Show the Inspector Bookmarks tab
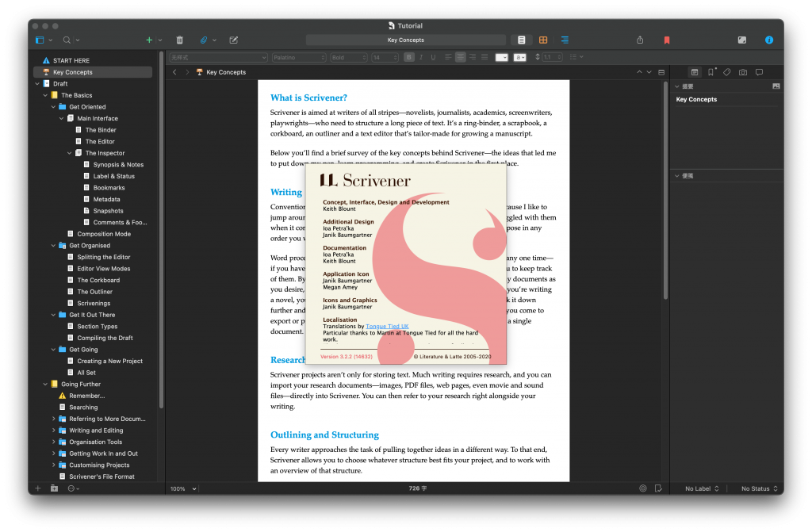 [711, 72]
